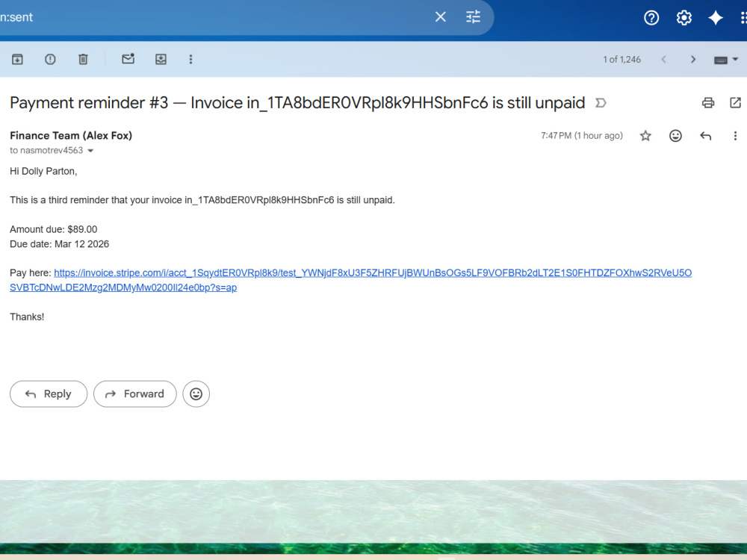
Task: Add emoji reaction beside Forward button
Action: click(x=196, y=393)
